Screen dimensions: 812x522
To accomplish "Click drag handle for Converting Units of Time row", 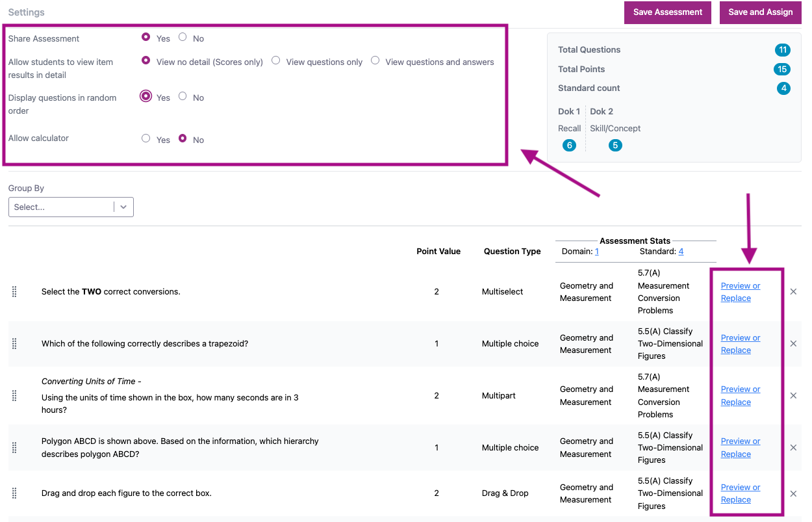I will [x=14, y=396].
